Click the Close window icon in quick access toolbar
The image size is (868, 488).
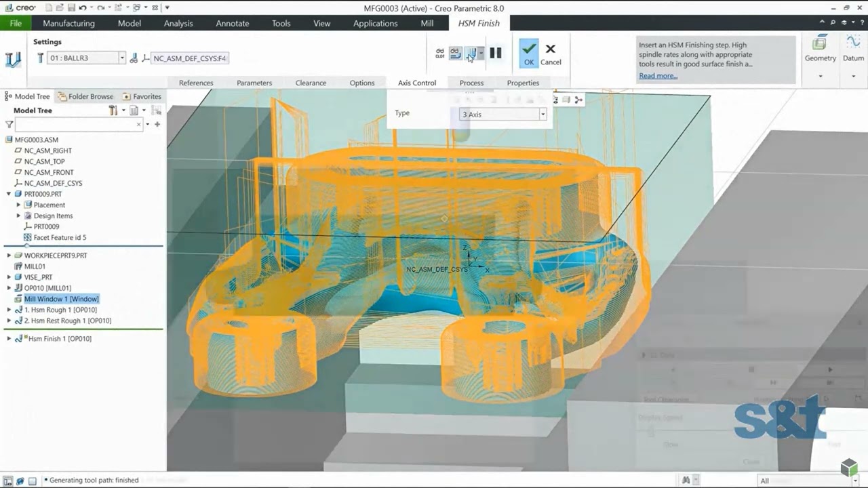(x=155, y=8)
